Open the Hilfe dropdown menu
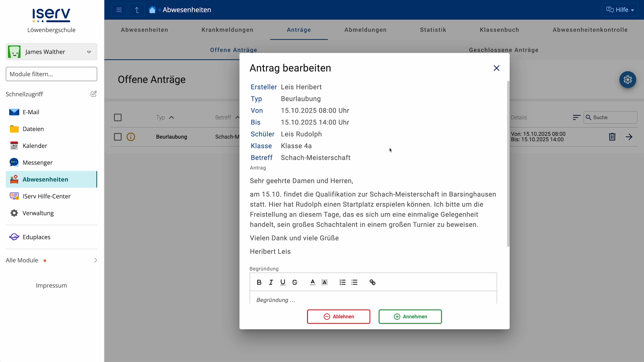The width and height of the screenshot is (644, 362). (x=620, y=9)
